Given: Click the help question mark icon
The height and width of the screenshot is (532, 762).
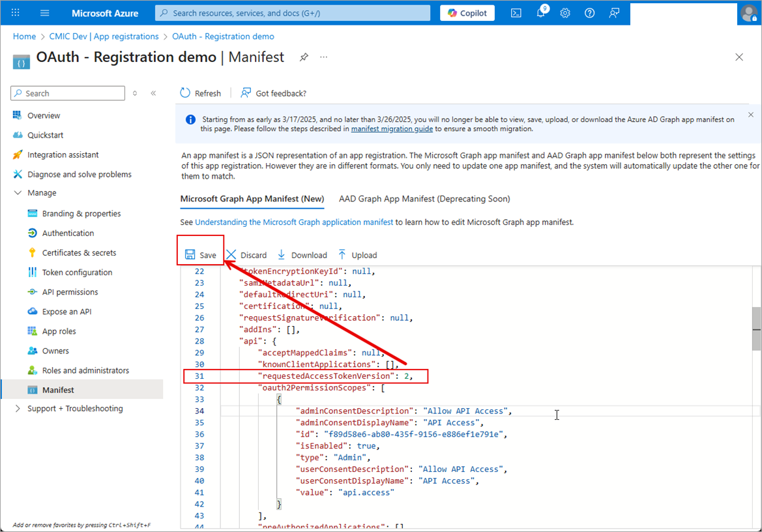Looking at the screenshot, I should pyautogui.click(x=589, y=13).
